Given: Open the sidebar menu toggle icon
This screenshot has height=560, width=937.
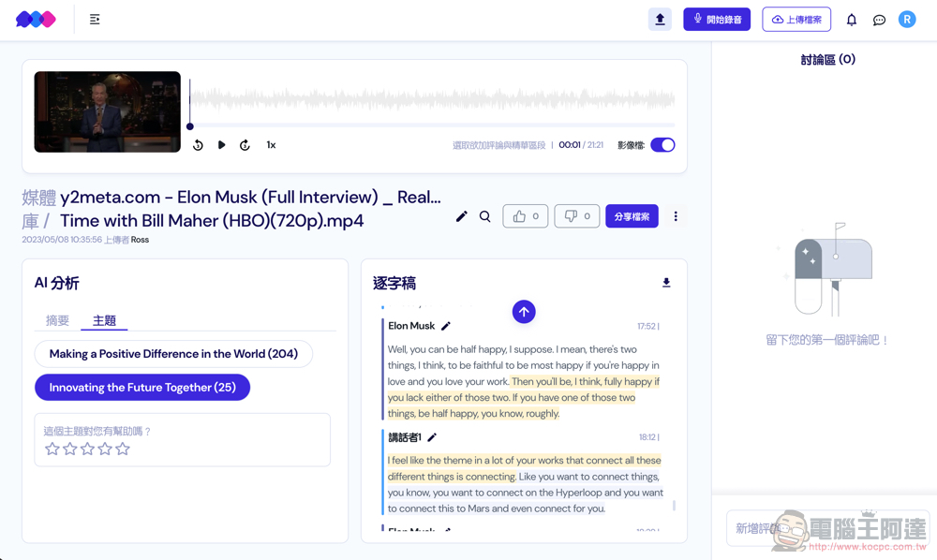Looking at the screenshot, I should point(95,20).
